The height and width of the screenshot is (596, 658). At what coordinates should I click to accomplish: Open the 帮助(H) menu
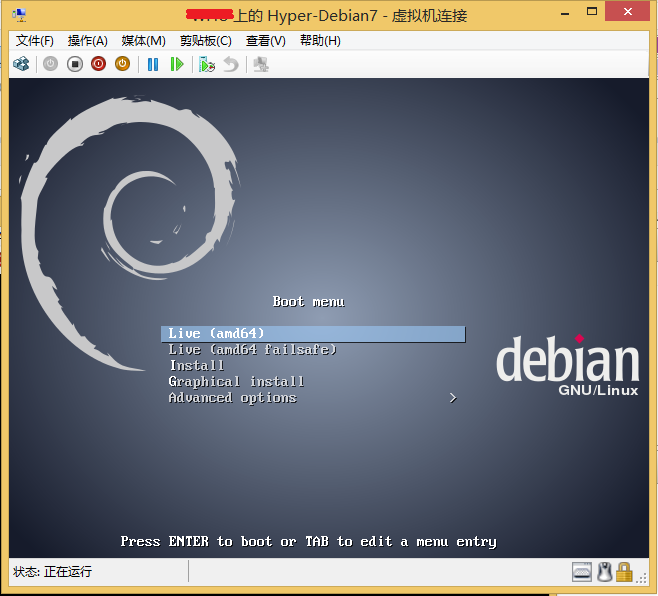tap(320, 41)
